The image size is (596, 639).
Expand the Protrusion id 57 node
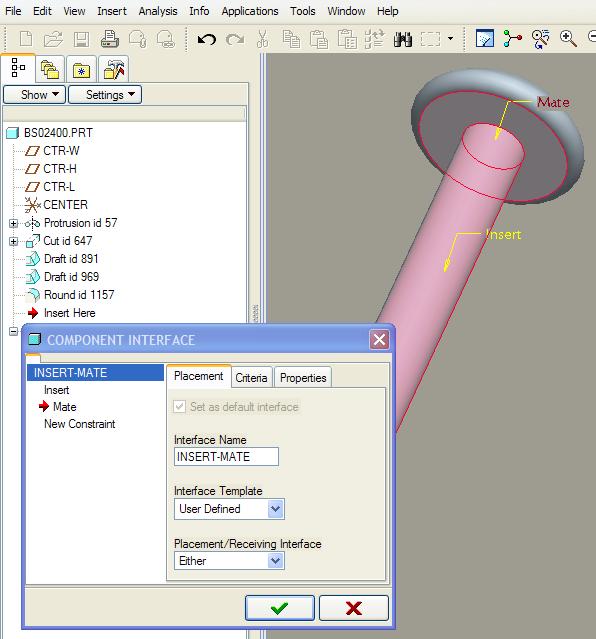pos(13,223)
